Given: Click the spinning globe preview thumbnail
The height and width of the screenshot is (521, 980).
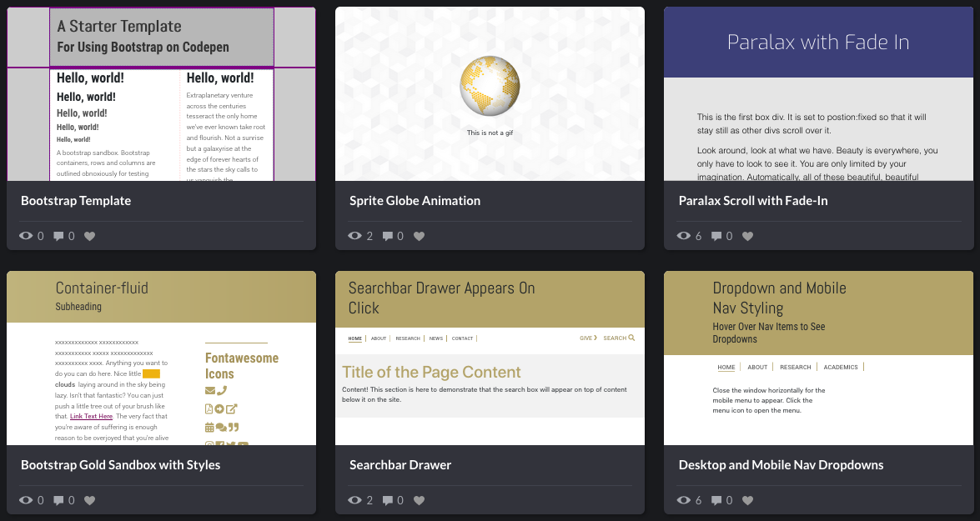Looking at the screenshot, I should [490, 88].
